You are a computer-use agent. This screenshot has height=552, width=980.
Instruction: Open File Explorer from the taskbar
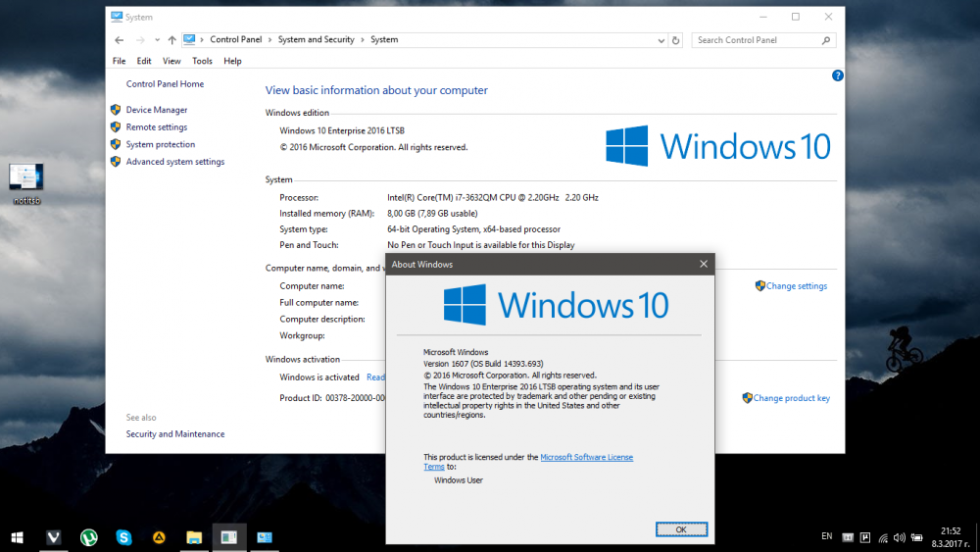click(x=194, y=537)
